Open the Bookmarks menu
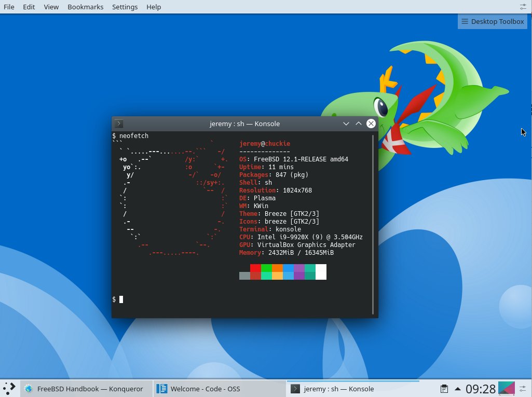 click(x=86, y=7)
